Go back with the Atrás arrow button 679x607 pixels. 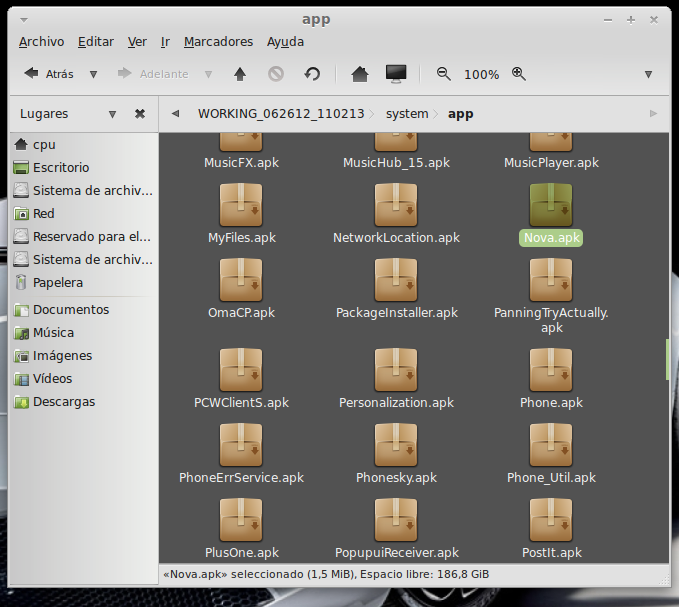click(x=48, y=74)
